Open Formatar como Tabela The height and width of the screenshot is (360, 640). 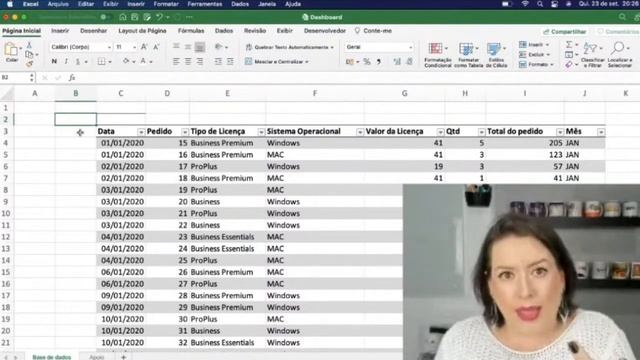tap(468, 55)
